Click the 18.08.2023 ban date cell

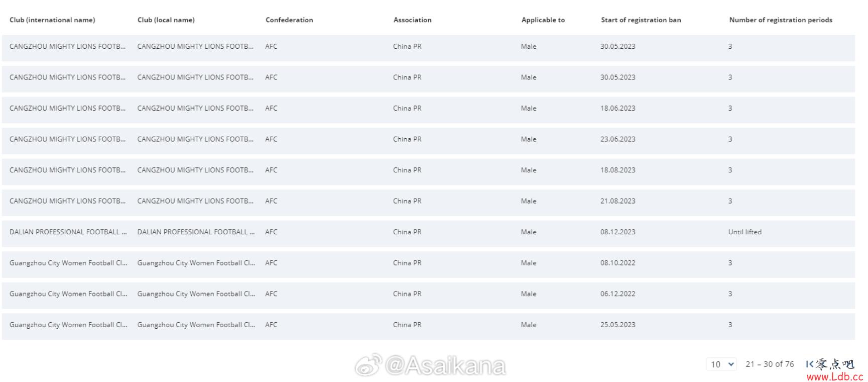tap(617, 170)
